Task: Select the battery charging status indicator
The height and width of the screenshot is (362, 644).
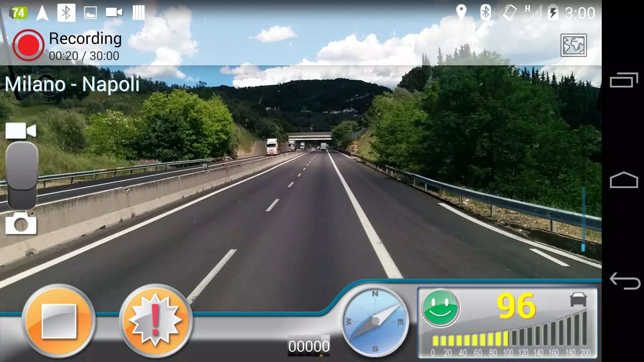Action: click(552, 12)
